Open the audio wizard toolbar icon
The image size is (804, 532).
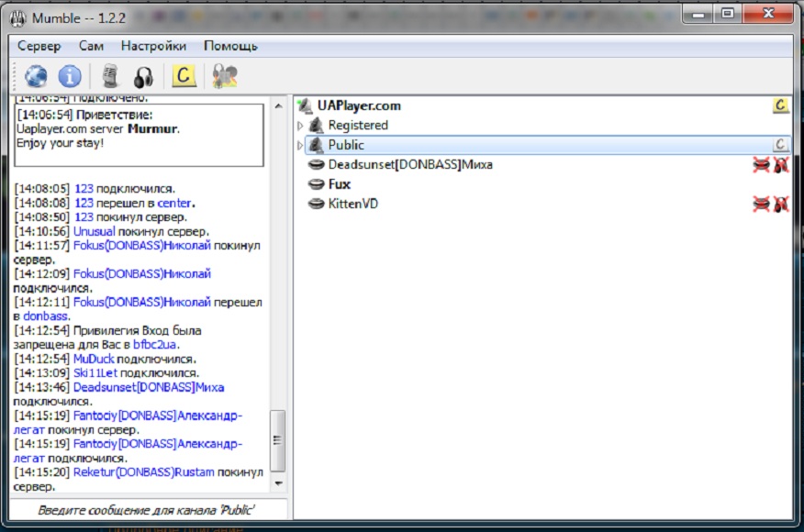225,76
